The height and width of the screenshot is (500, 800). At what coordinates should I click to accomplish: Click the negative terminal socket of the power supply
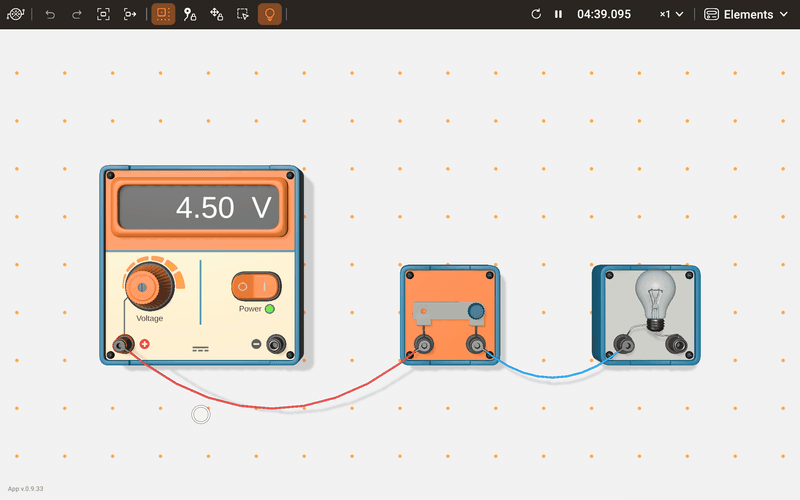[276, 344]
